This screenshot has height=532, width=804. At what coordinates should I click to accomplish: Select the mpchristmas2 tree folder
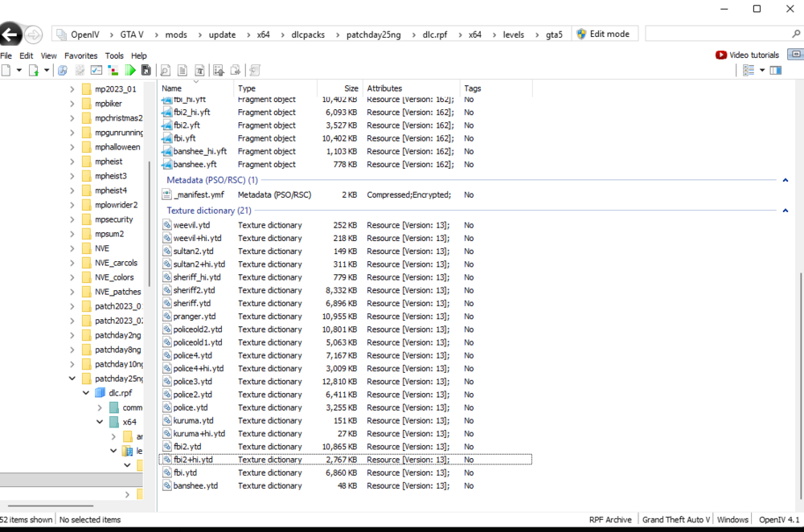coord(118,118)
